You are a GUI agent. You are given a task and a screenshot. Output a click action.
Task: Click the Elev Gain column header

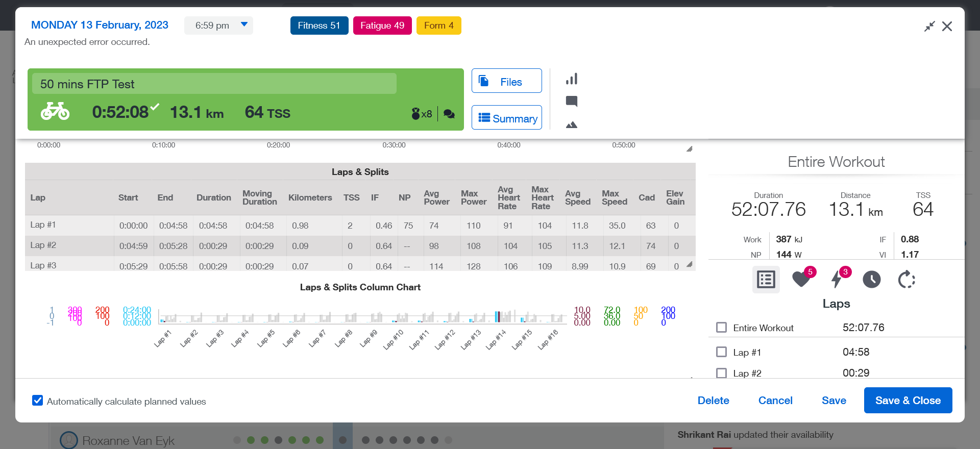pos(675,197)
